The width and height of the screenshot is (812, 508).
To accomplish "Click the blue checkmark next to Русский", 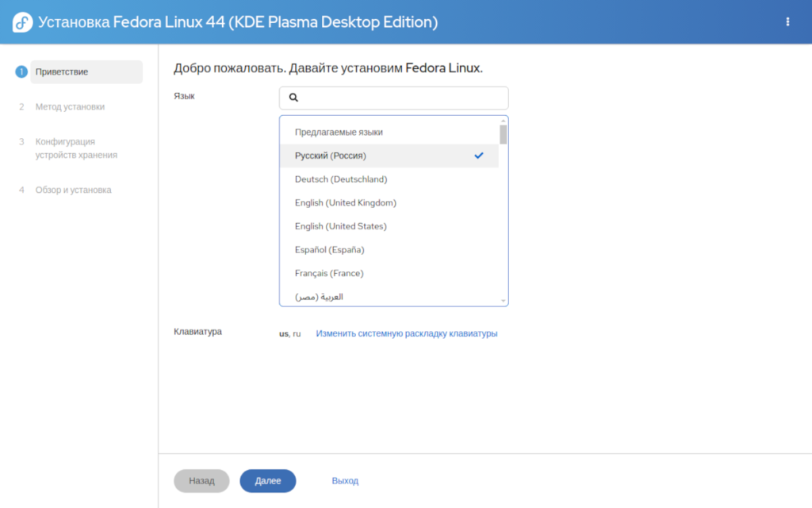I will pyautogui.click(x=479, y=156).
